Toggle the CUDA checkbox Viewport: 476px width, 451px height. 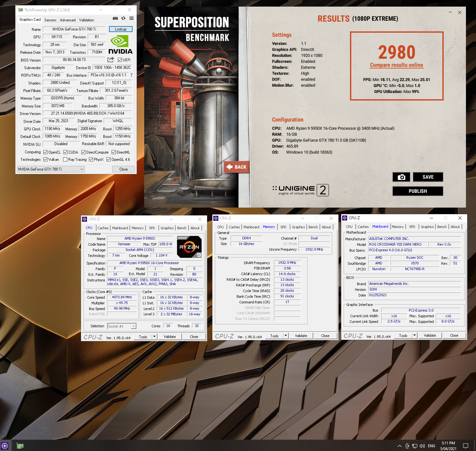point(65,152)
